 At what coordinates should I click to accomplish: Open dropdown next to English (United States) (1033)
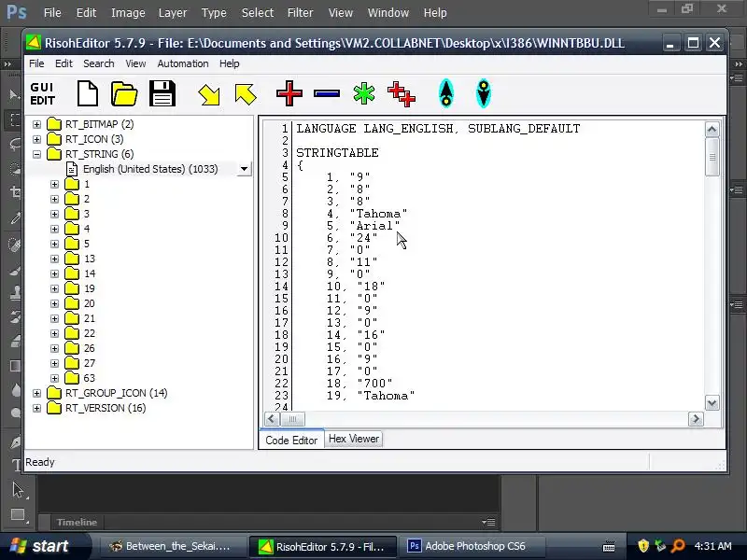[244, 169]
